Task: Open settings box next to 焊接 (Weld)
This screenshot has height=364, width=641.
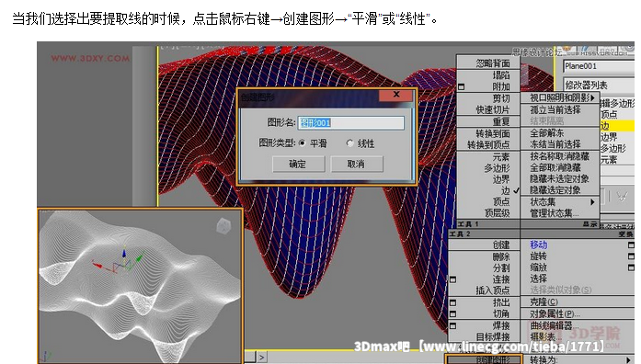Action: [453, 326]
